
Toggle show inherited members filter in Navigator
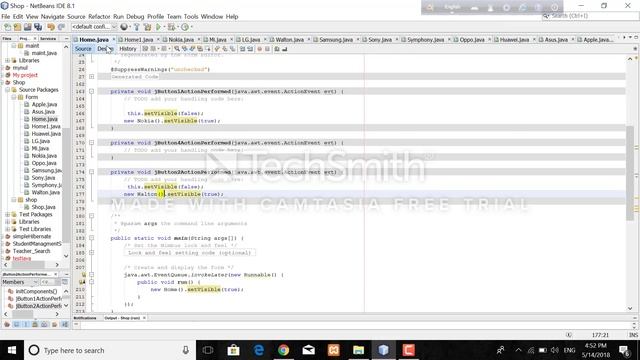pos(7,324)
